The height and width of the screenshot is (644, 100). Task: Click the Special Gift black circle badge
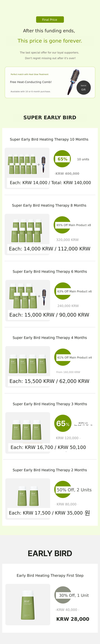(x=83, y=88)
